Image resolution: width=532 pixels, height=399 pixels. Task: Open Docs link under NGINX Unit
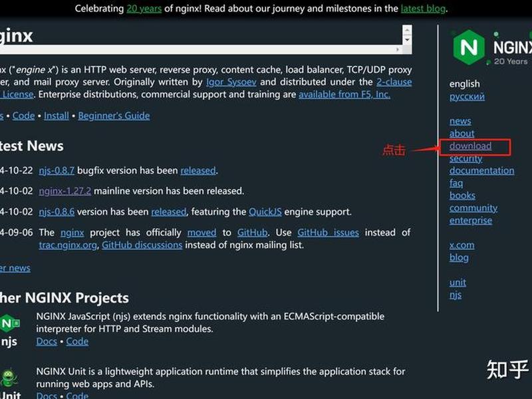(x=47, y=396)
